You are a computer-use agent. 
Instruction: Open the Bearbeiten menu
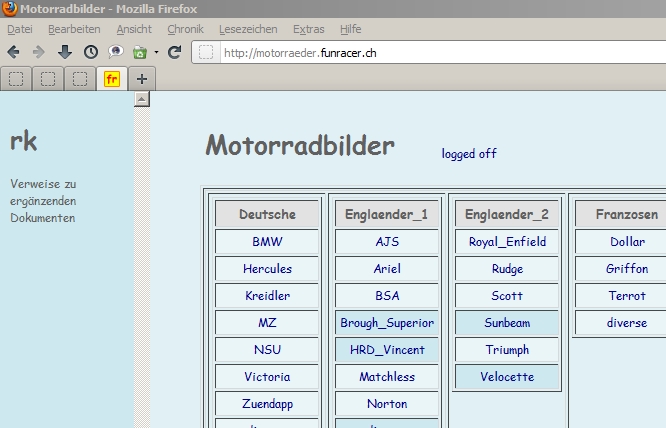click(74, 29)
